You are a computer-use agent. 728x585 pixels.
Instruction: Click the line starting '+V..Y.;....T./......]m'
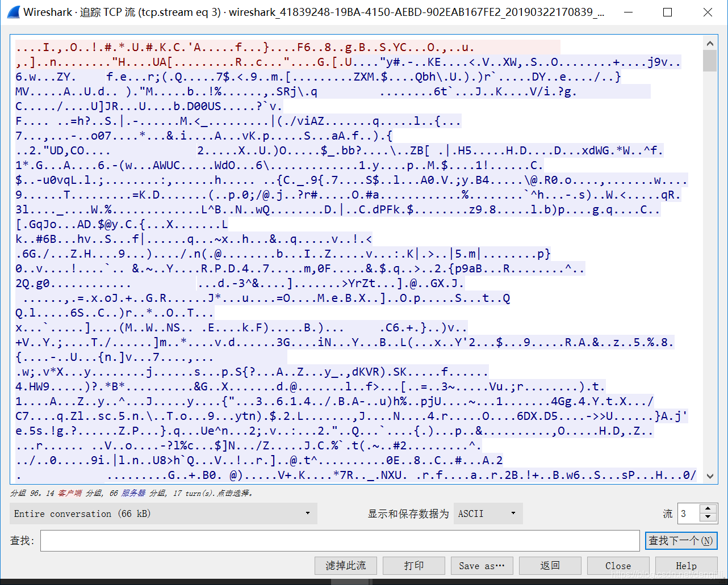pos(344,342)
